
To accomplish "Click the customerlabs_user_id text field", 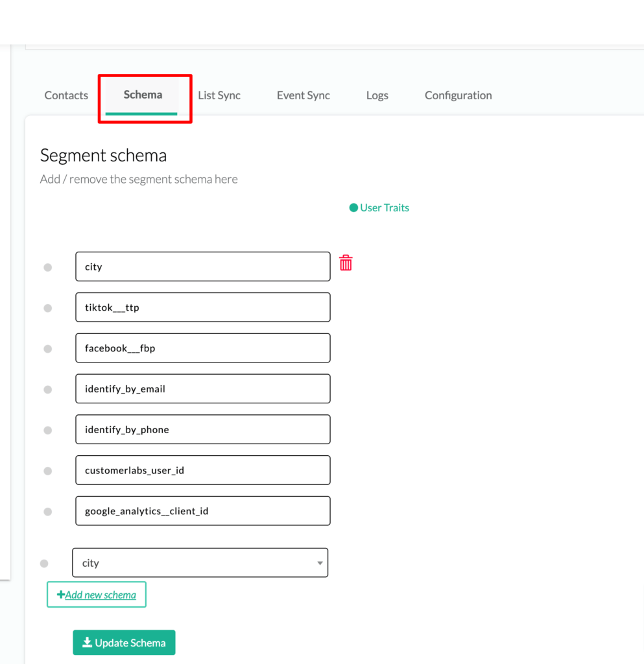I will 203,470.
